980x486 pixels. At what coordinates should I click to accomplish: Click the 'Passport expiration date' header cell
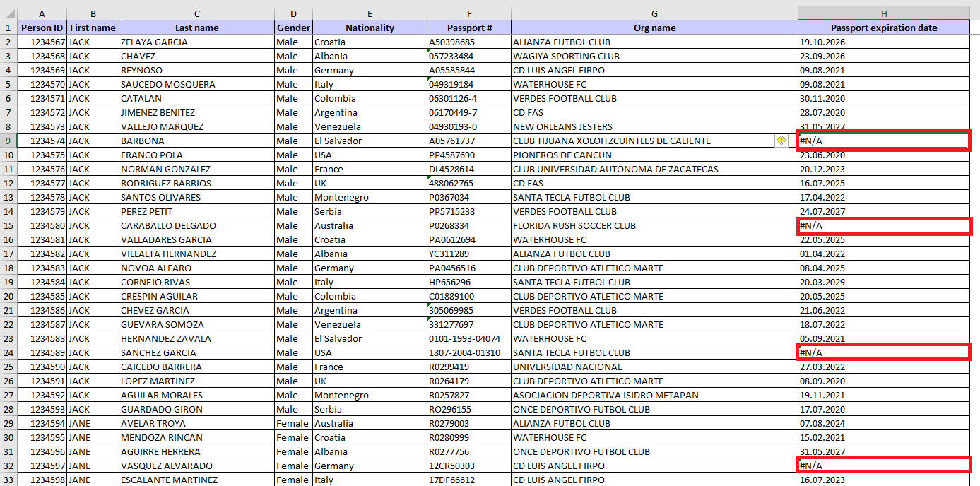click(883, 28)
